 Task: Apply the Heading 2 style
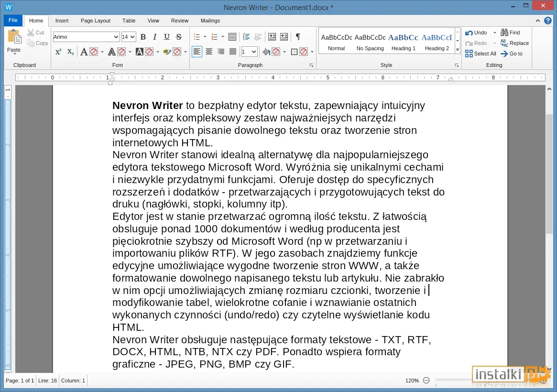tap(437, 41)
